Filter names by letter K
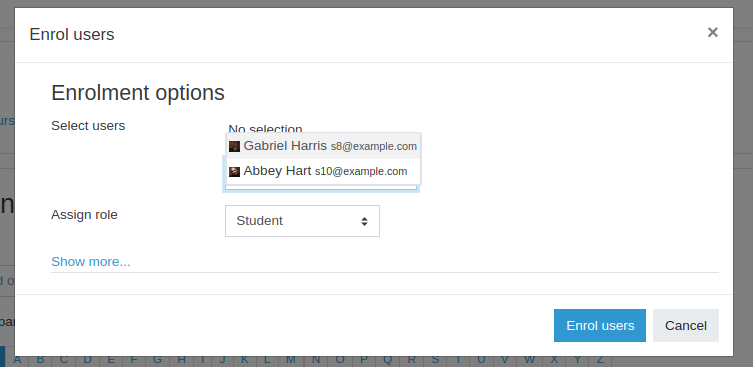753x367 pixels. coord(244,360)
